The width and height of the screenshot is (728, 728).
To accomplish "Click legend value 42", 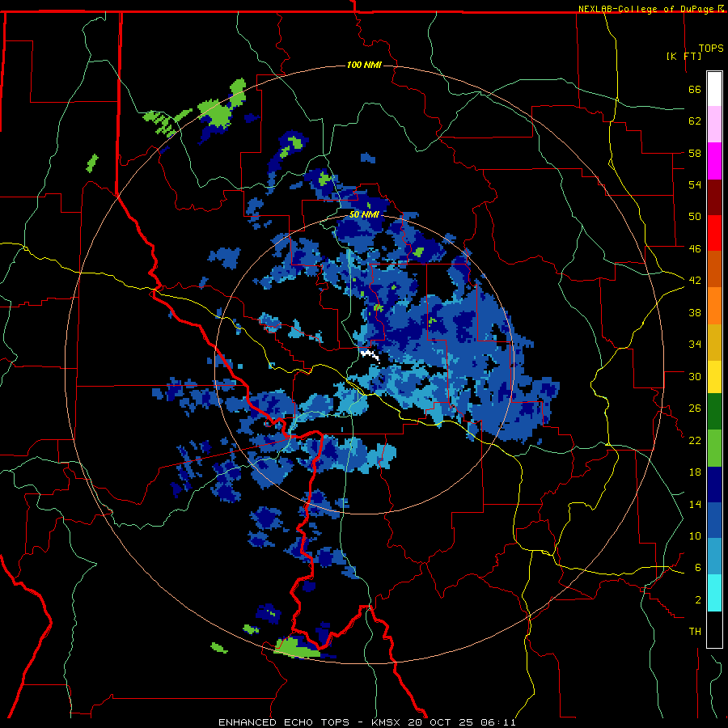I will pyautogui.click(x=695, y=281).
